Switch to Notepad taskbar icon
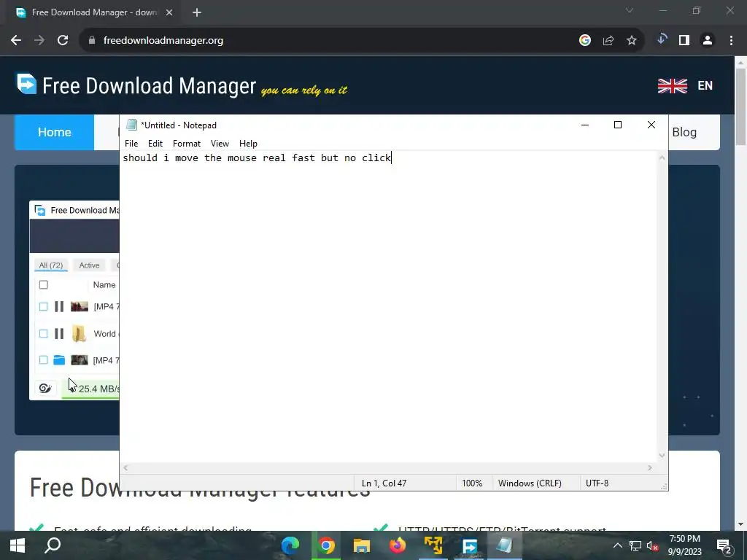The image size is (747, 560). pos(505,545)
